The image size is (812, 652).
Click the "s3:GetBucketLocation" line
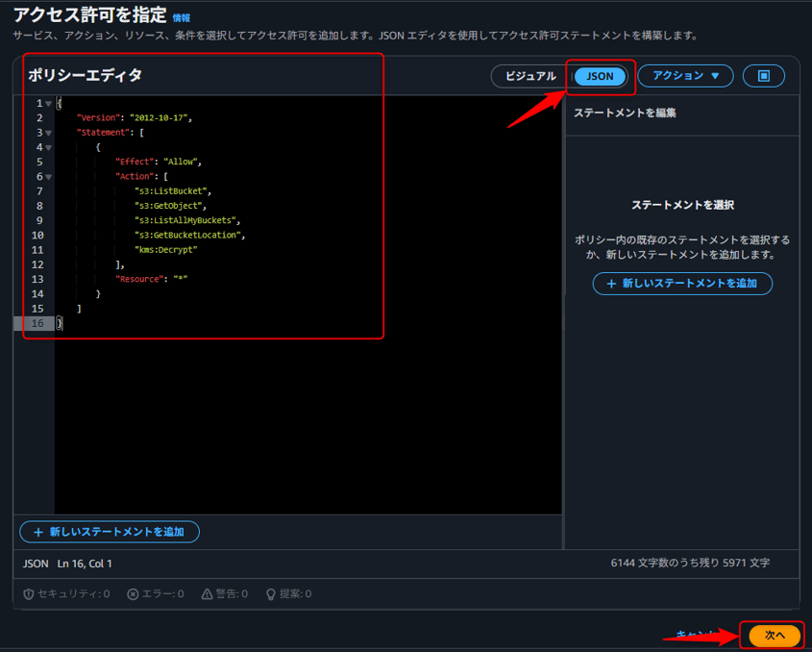[x=189, y=235]
